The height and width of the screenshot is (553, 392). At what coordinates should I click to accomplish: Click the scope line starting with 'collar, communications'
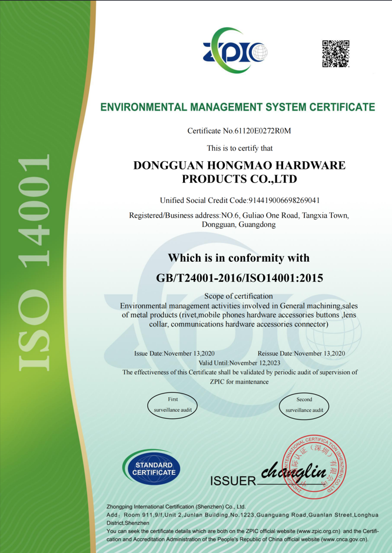(x=238, y=324)
